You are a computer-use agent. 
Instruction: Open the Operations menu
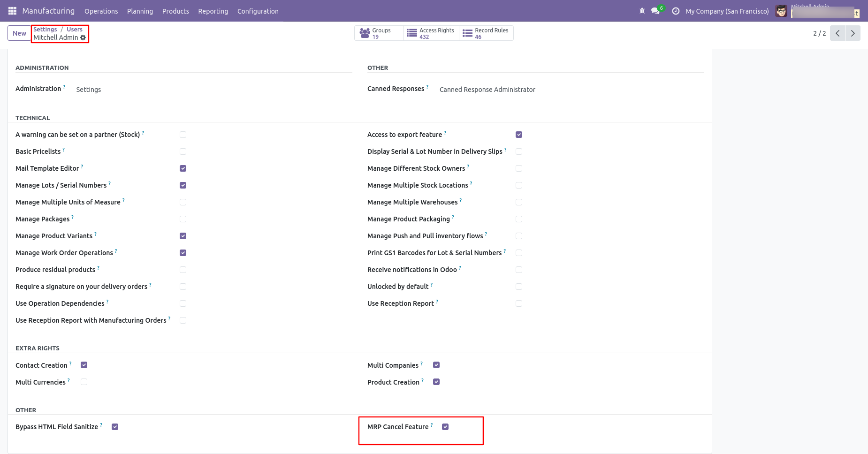coord(101,11)
